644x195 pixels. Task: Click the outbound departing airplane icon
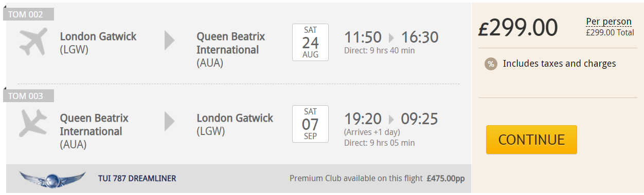(33, 42)
